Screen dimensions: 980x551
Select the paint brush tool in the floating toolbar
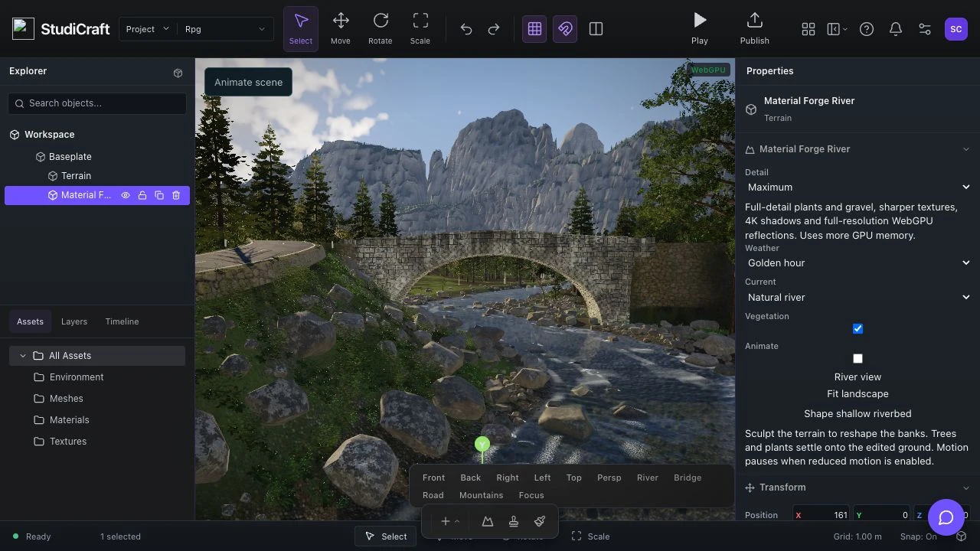(540, 521)
